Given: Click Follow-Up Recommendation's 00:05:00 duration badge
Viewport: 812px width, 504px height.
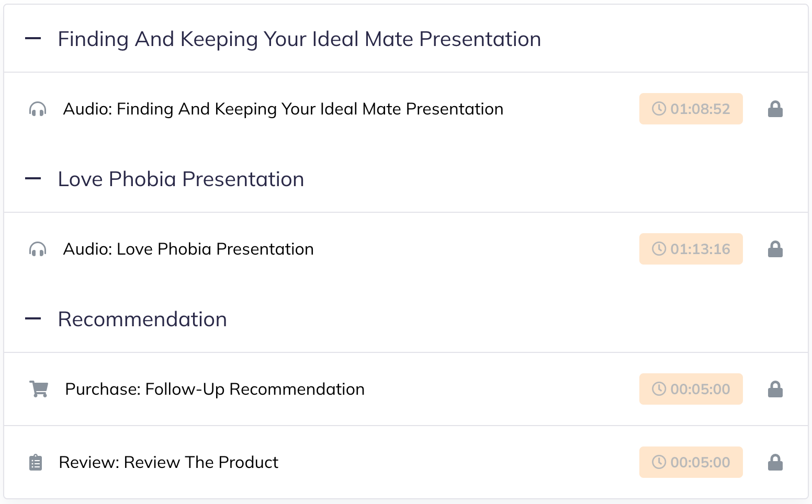Looking at the screenshot, I should tap(691, 389).
